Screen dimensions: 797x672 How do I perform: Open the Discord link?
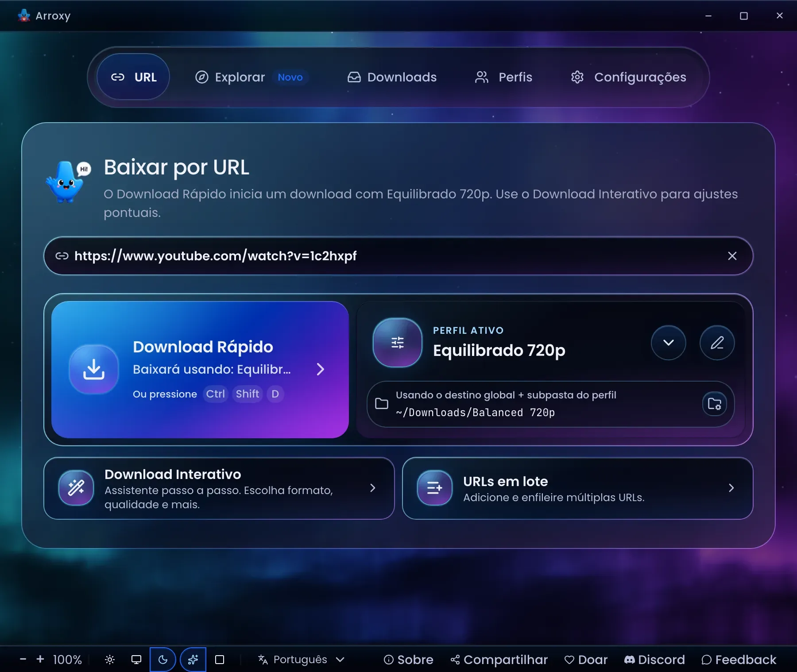654,660
